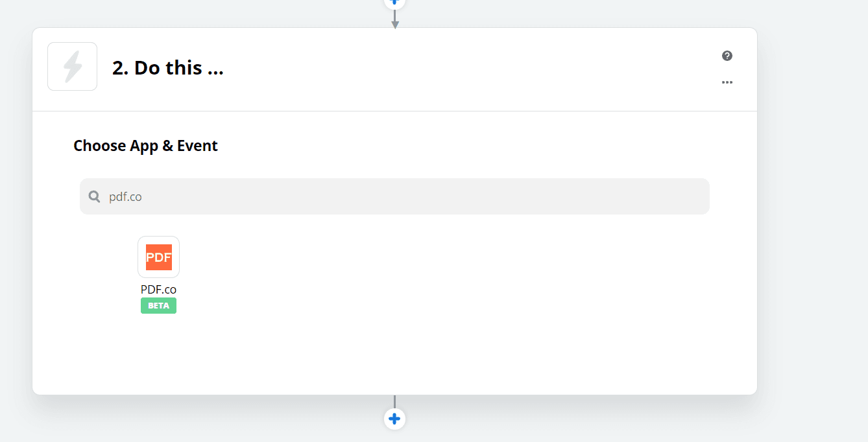Open the three-dot more options menu
Screen dimensions: 868x442
click(x=727, y=82)
